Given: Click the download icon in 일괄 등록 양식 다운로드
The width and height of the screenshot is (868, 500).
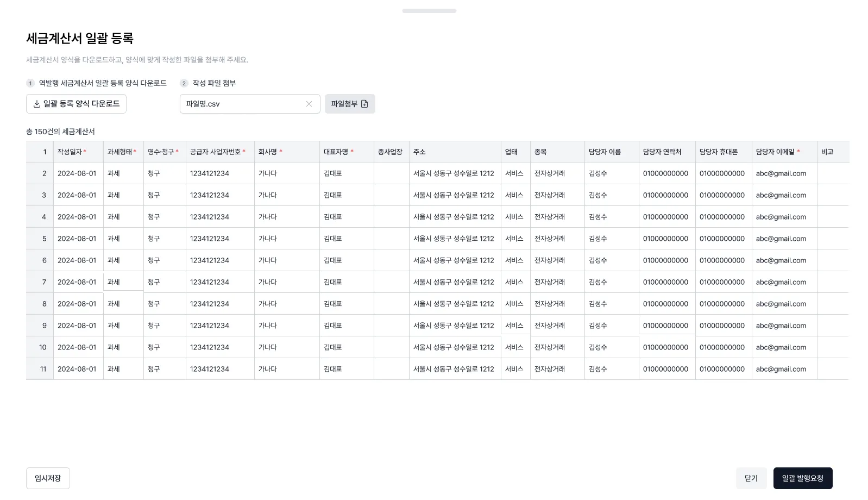Looking at the screenshot, I should (37, 104).
